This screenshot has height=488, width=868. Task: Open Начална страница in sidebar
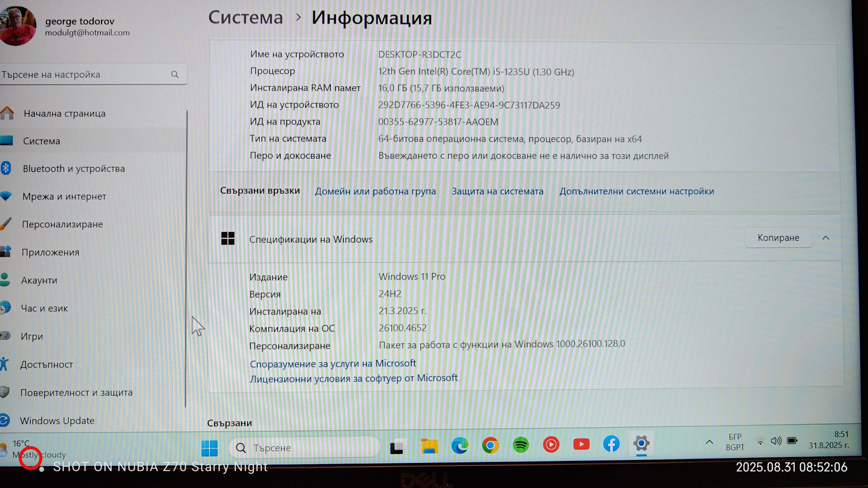tap(64, 114)
